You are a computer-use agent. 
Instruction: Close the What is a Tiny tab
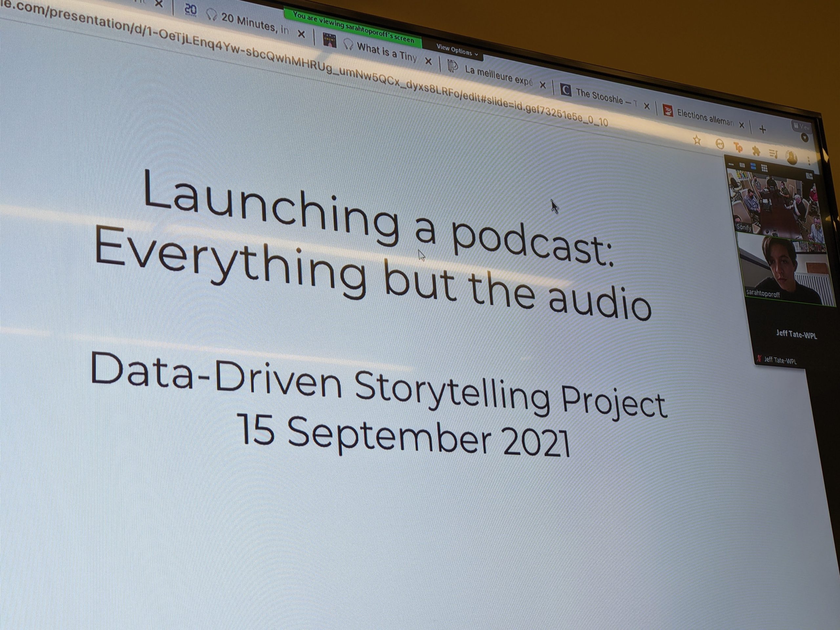pyautogui.click(x=428, y=61)
